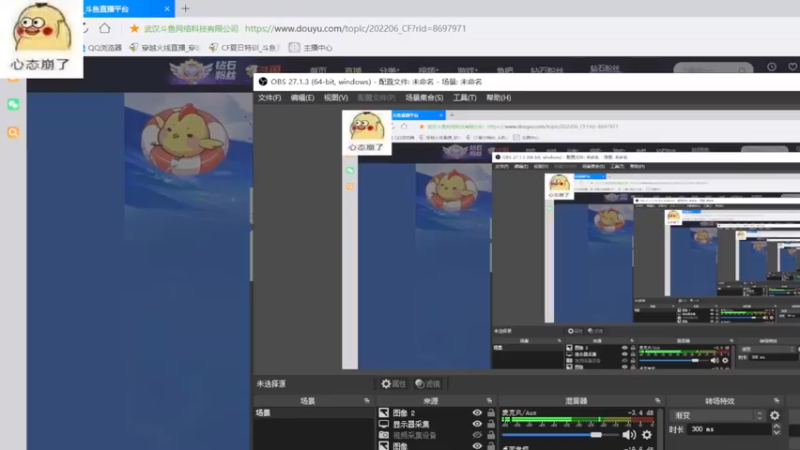Viewport: 800px width, 450px height.
Task: Lock the bottom 图像 source
Action: (491, 446)
